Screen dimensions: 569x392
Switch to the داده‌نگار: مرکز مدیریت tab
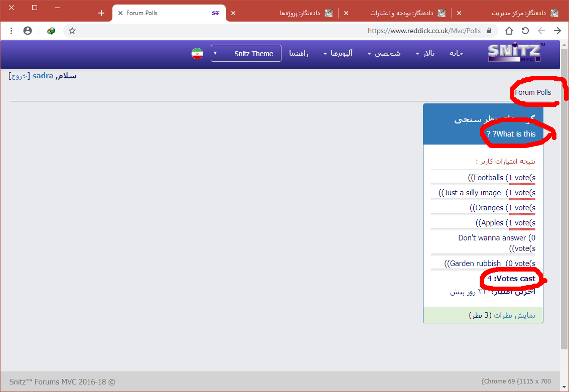coord(518,13)
